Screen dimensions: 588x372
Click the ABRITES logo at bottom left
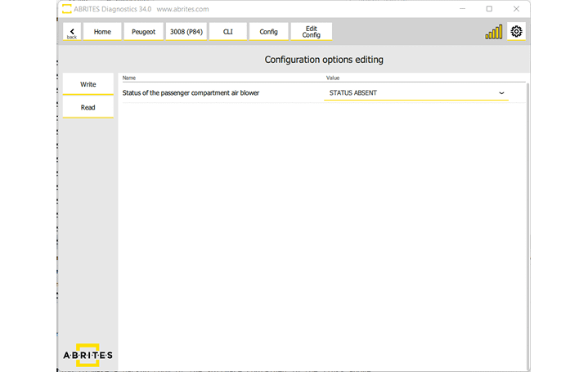88,355
